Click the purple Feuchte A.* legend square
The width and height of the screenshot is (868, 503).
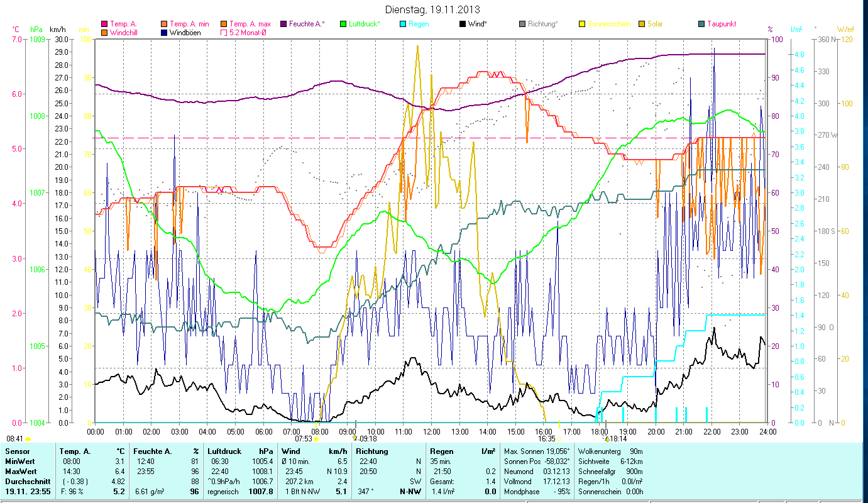click(283, 24)
